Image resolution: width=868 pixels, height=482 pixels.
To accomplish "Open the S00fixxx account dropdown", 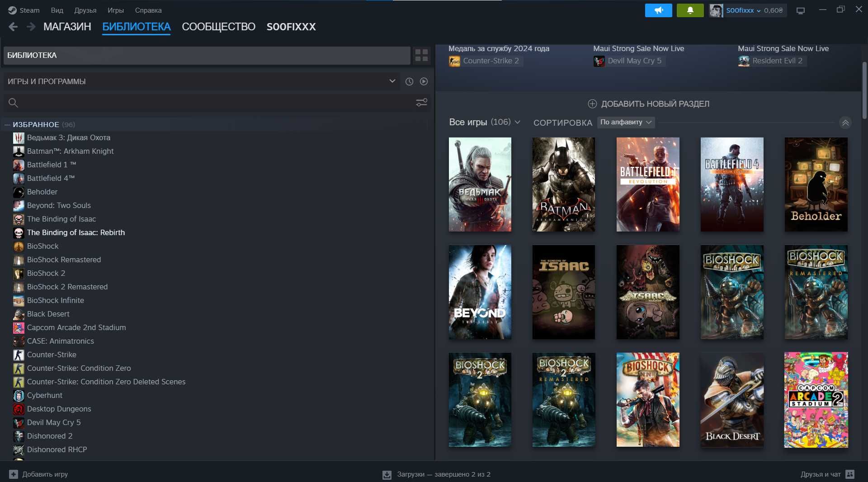I will [x=743, y=10].
